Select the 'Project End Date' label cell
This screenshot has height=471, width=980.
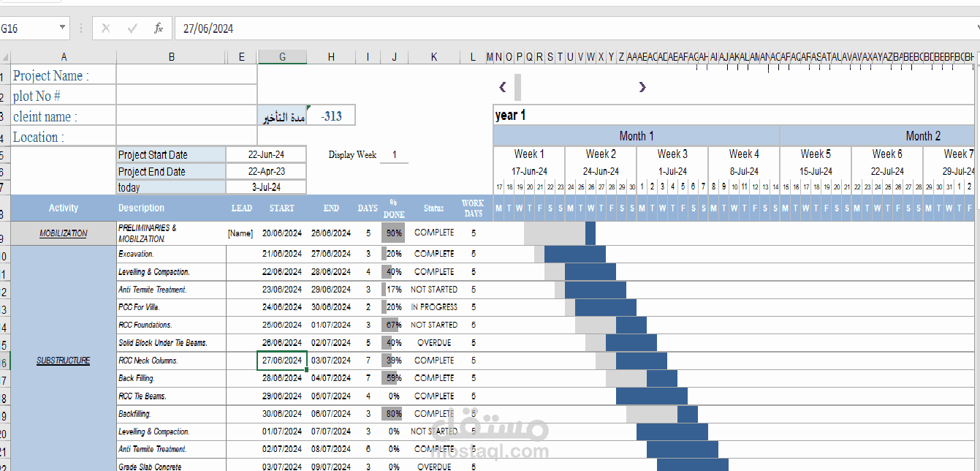(171, 171)
